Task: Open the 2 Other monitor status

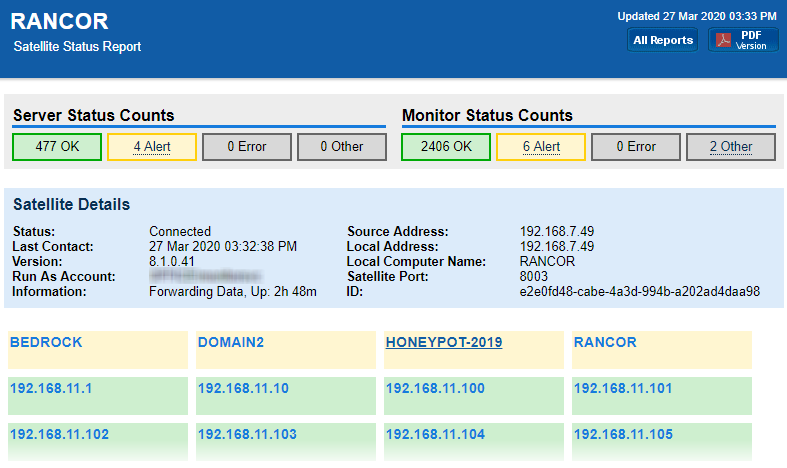Action: (730, 147)
